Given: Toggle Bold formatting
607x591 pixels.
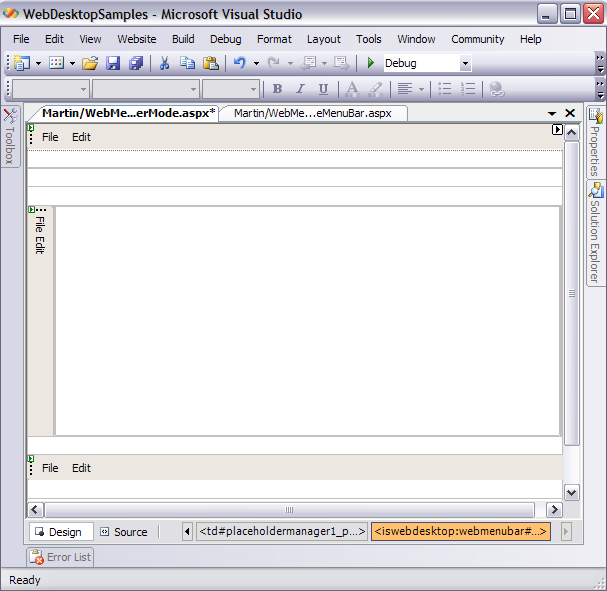Looking at the screenshot, I should point(277,89).
